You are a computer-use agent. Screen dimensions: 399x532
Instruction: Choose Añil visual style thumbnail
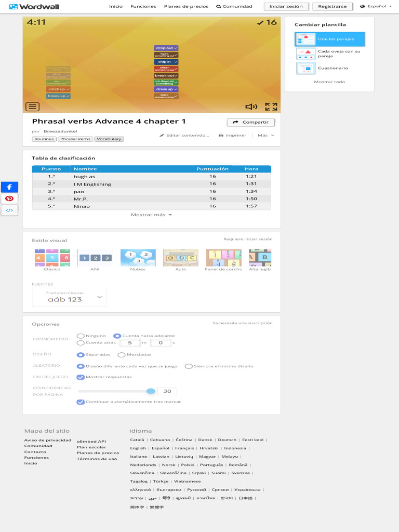(x=95, y=258)
